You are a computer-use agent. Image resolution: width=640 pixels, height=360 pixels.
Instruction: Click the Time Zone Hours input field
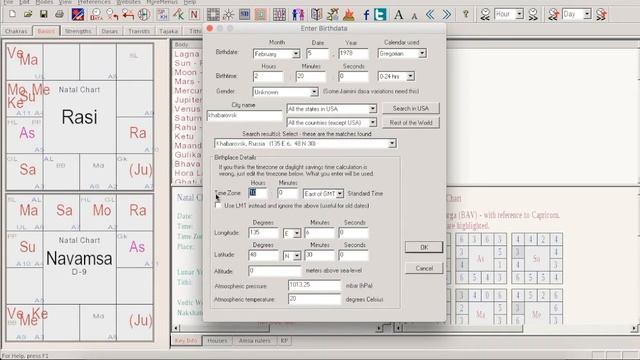pyautogui.click(x=258, y=193)
